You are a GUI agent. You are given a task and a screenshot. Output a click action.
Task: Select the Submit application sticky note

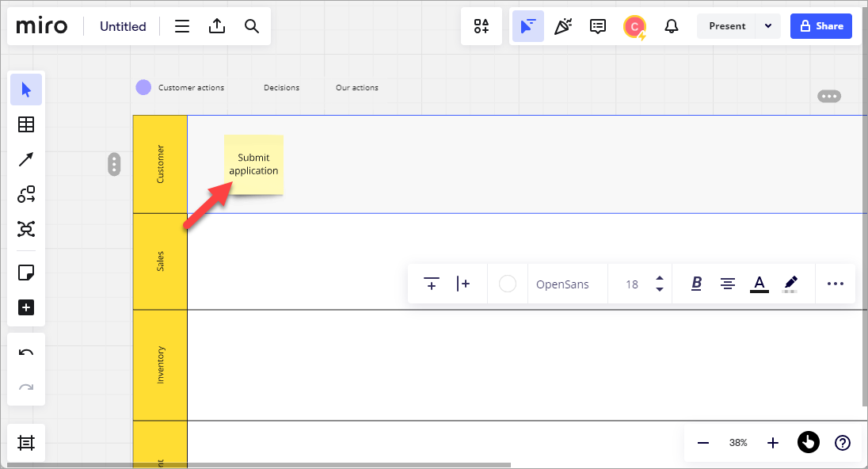[x=253, y=164]
